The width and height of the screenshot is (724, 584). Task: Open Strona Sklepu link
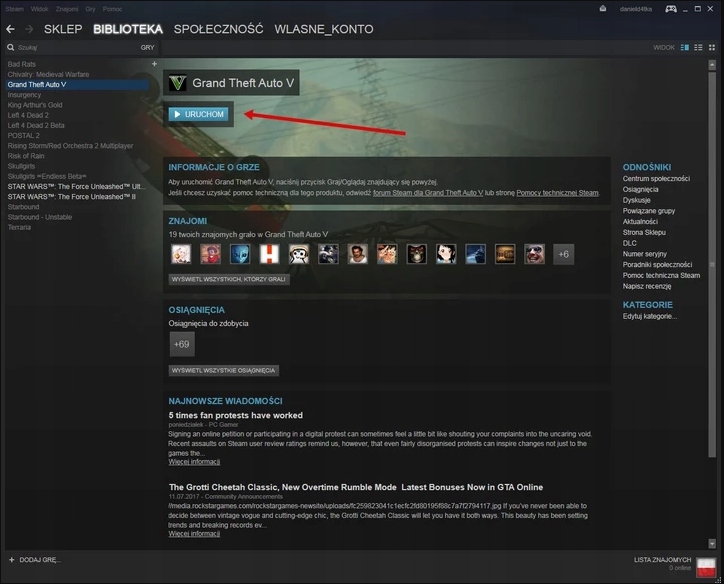click(644, 232)
